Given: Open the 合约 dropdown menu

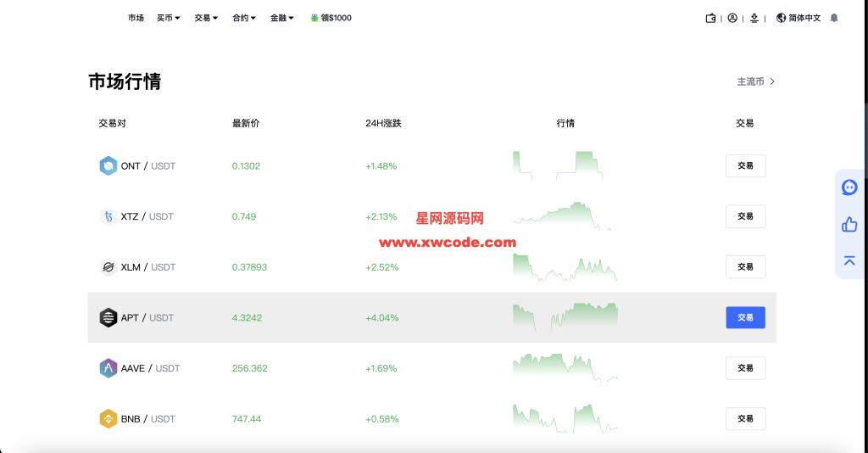Looking at the screenshot, I should pyautogui.click(x=244, y=18).
